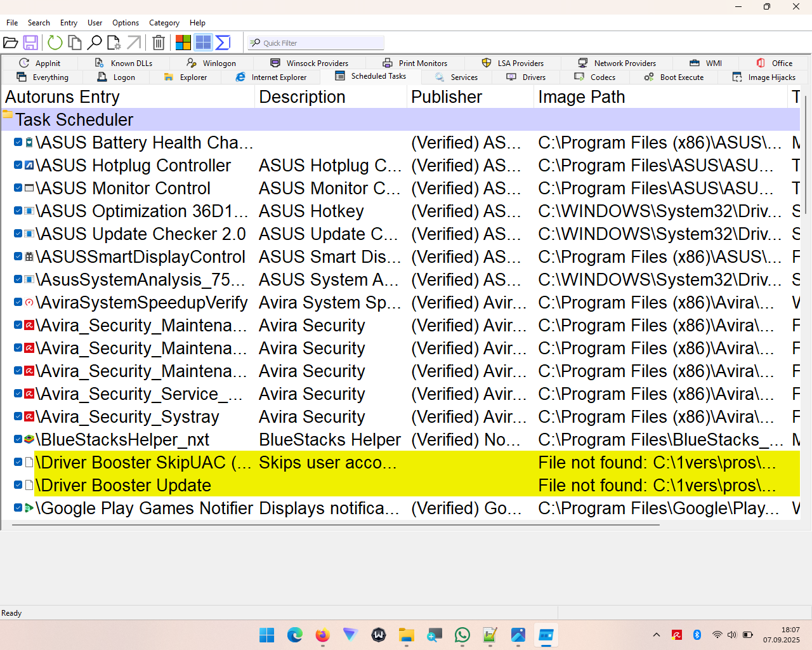Sort by the Publisher column header
The image size is (812, 650).
470,96
